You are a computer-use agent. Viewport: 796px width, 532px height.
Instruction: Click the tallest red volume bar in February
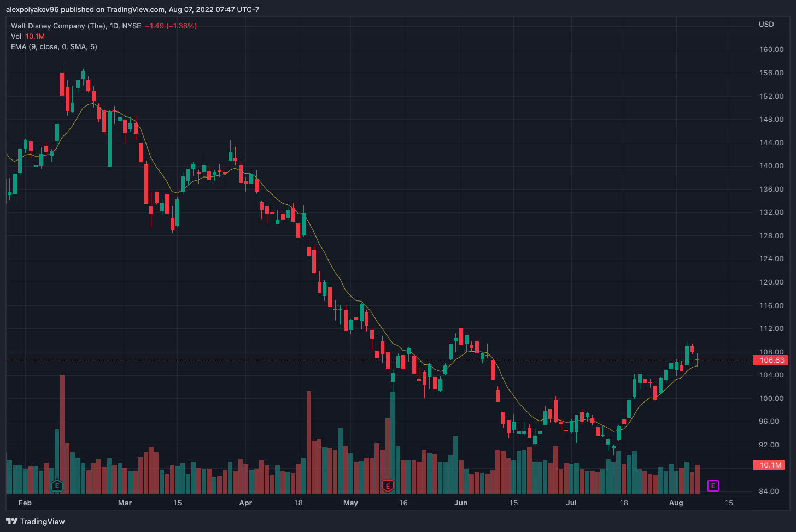click(62, 434)
